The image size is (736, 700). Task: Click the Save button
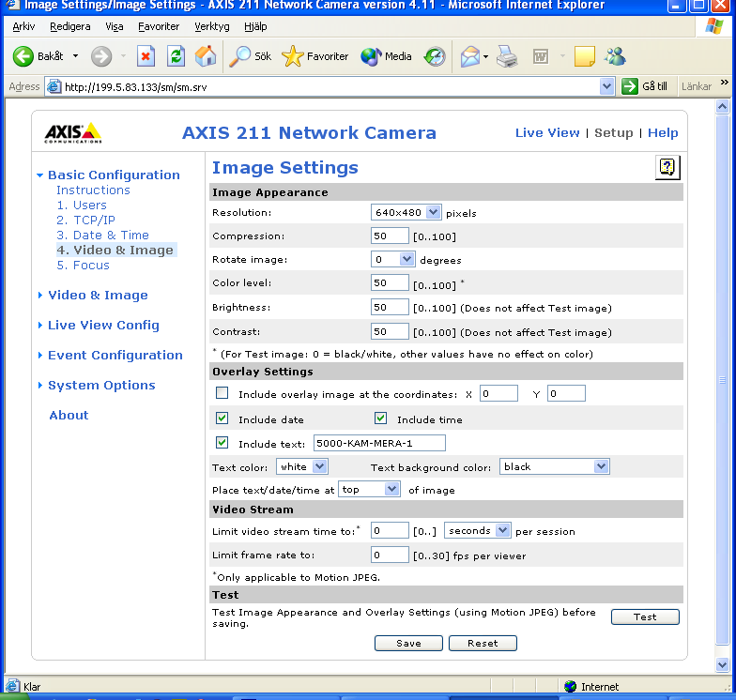(408, 644)
